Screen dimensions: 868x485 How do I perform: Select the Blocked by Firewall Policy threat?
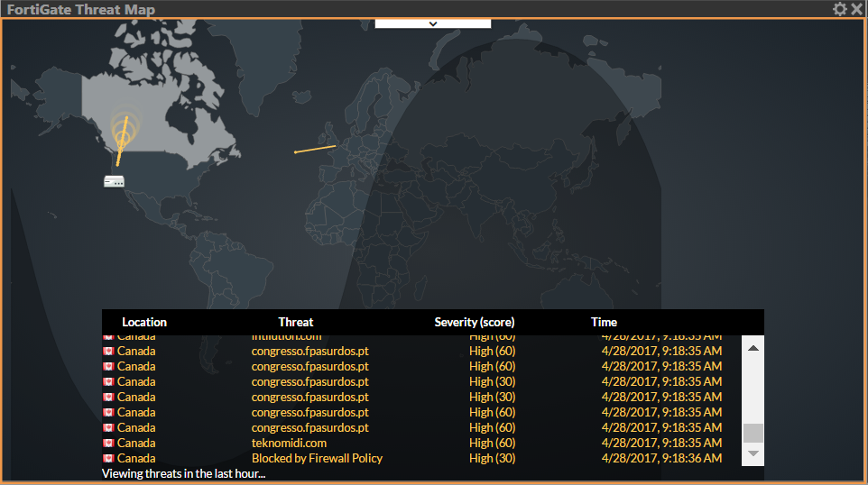pos(318,459)
